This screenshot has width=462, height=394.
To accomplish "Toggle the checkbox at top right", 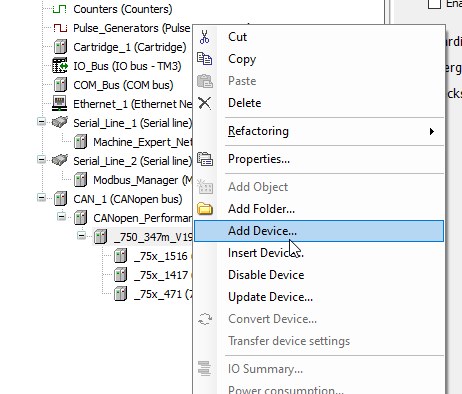I will 434,3.
